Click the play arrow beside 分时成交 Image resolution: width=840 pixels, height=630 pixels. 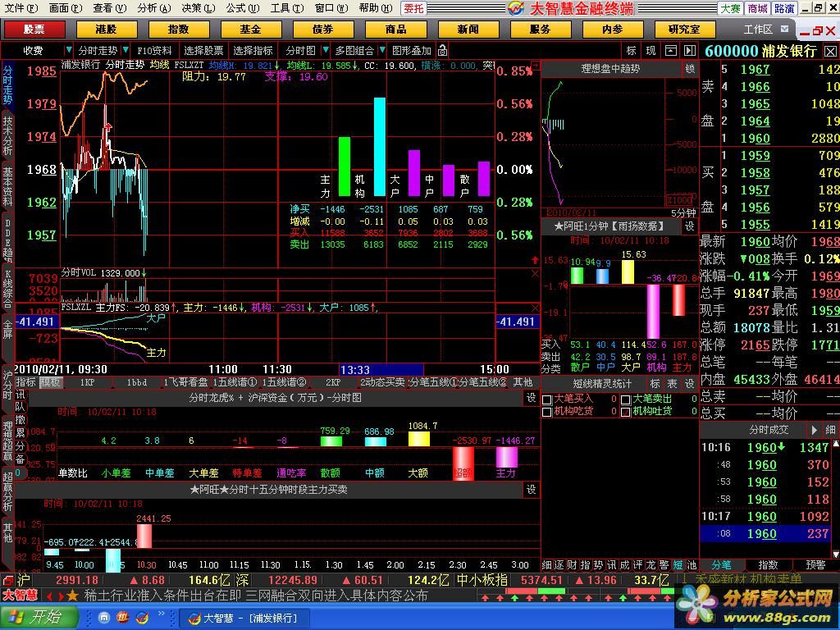[x=814, y=430]
